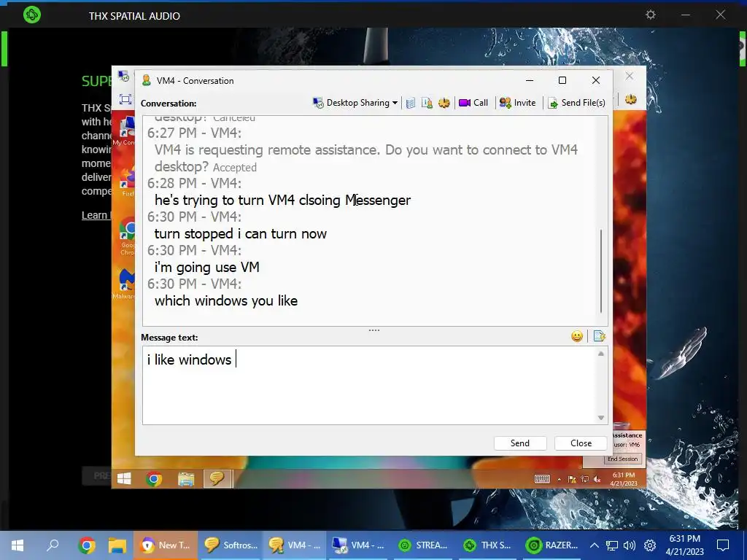The width and height of the screenshot is (747, 560).
Task: Open the user info icon in toolbar
Action: tap(427, 103)
